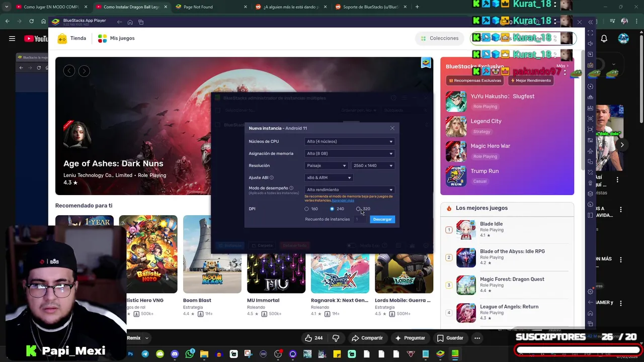The height and width of the screenshot is (362, 644).
Task: Open the YouTube hamburger menu
Action: tap(12, 38)
